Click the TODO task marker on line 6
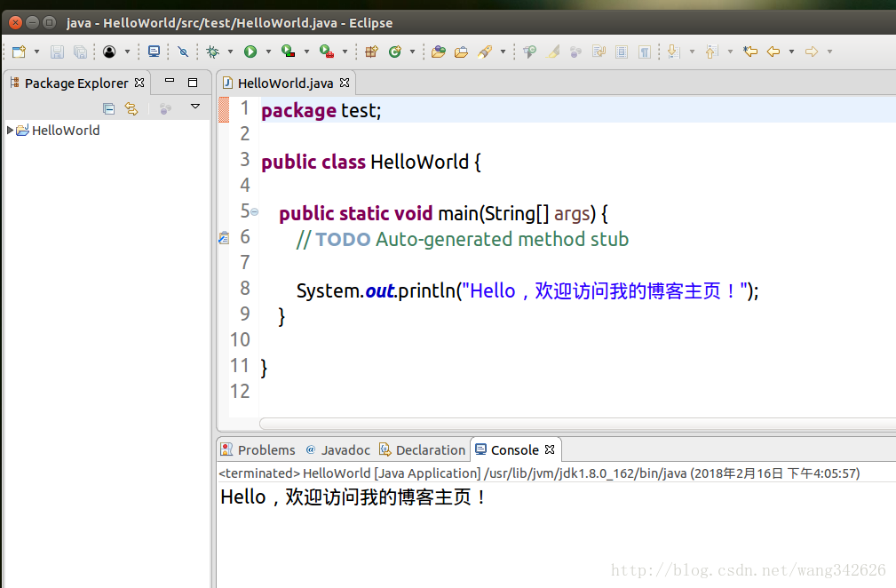Viewport: 896px width, 588px height. (x=224, y=238)
